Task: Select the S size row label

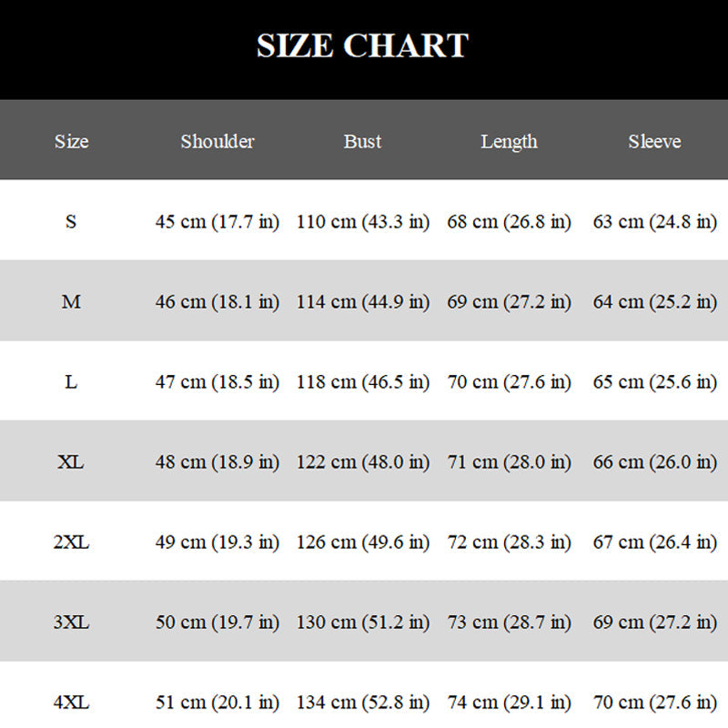Action: tap(71, 221)
